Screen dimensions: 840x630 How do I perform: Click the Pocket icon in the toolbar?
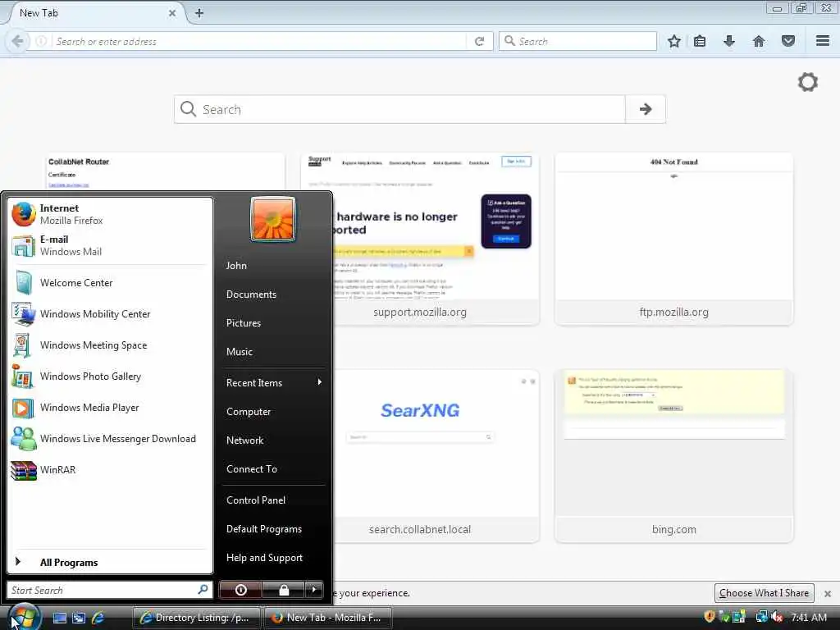(x=788, y=41)
